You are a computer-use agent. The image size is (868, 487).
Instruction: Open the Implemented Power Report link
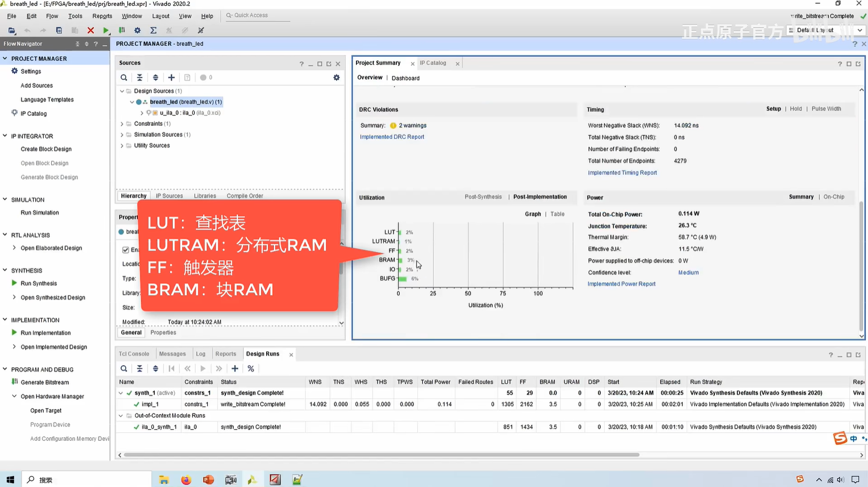tap(622, 284)
